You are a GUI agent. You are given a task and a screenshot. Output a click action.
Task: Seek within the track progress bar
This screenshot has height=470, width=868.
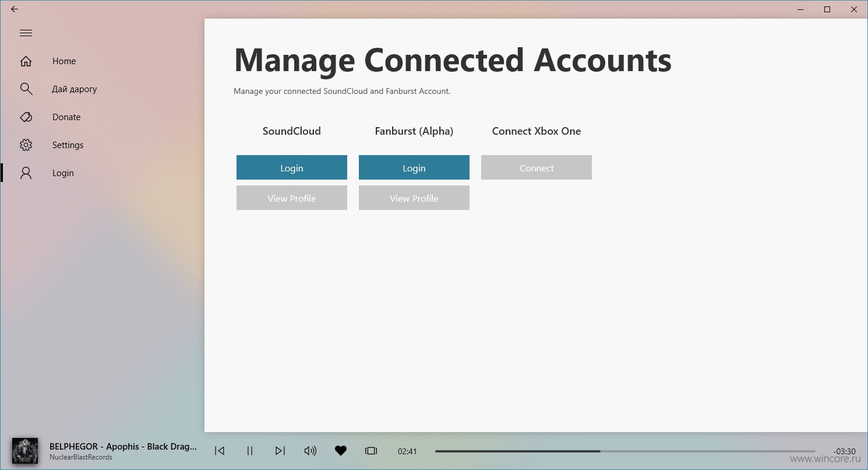pyautogui.click(x=625, y=451)
